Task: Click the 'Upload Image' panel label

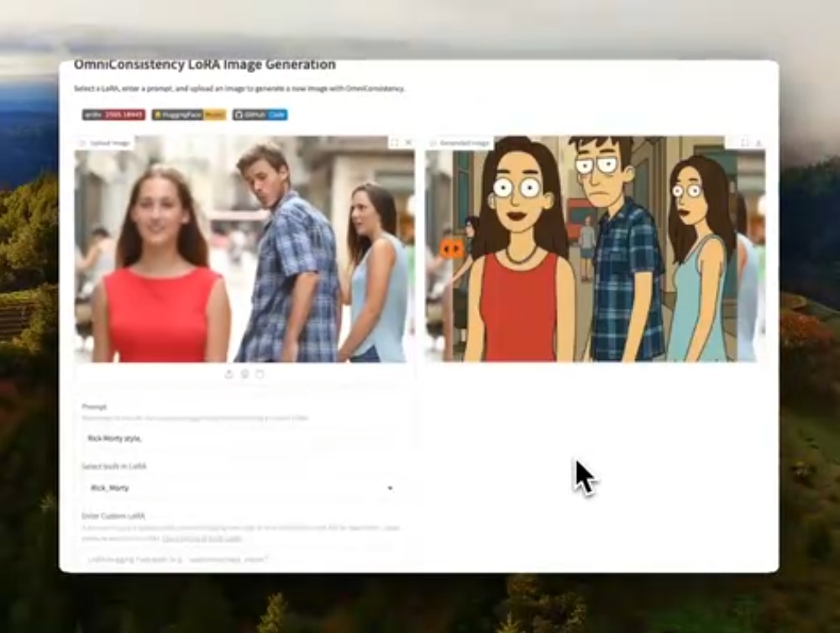Action: coord(105,143)
